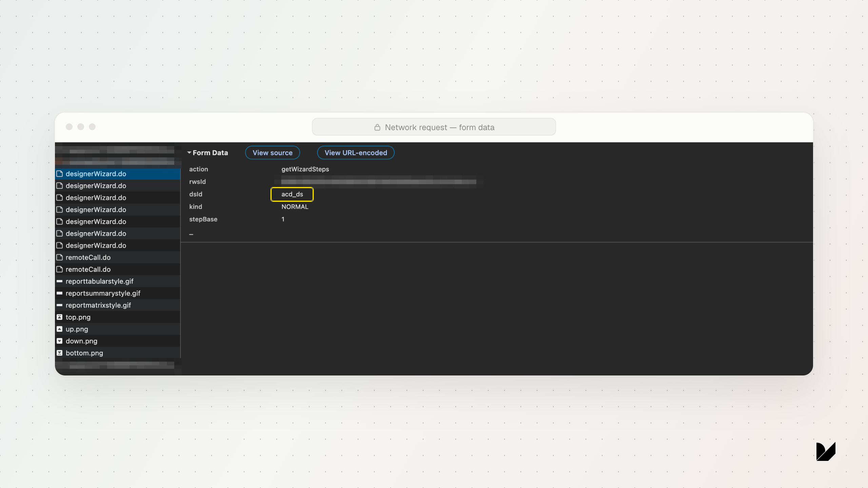
Task: Click the NORMAL value for kind
Action: point(295,207)
